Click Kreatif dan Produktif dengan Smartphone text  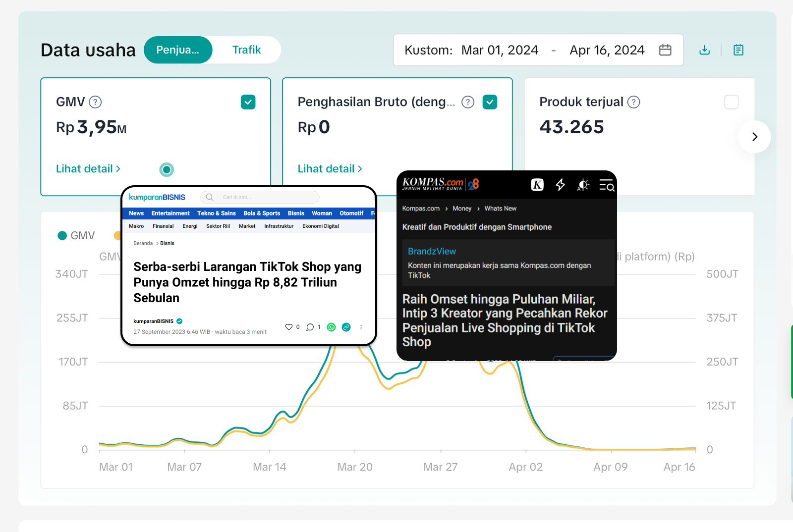477,227
